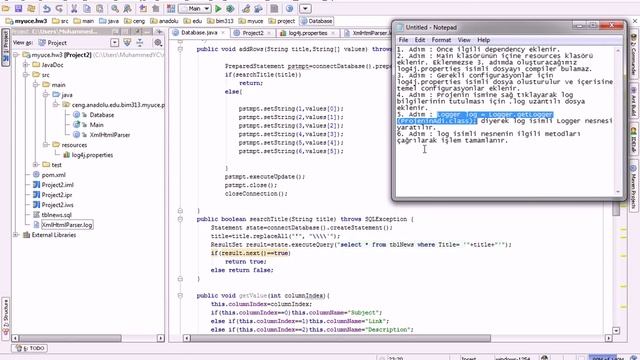
Task: Open the Main run configuration dropdown
Action: click(x=195, y=8)
